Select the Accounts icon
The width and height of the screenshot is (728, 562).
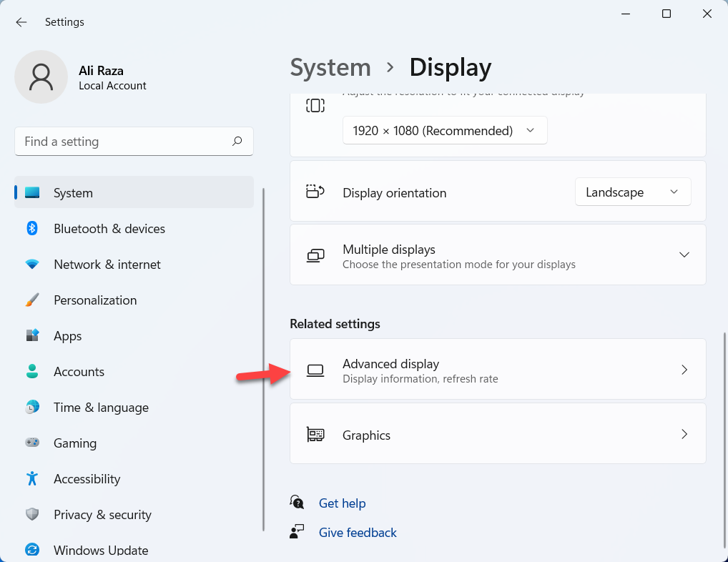pyautogui.click(x=32, y=371)
